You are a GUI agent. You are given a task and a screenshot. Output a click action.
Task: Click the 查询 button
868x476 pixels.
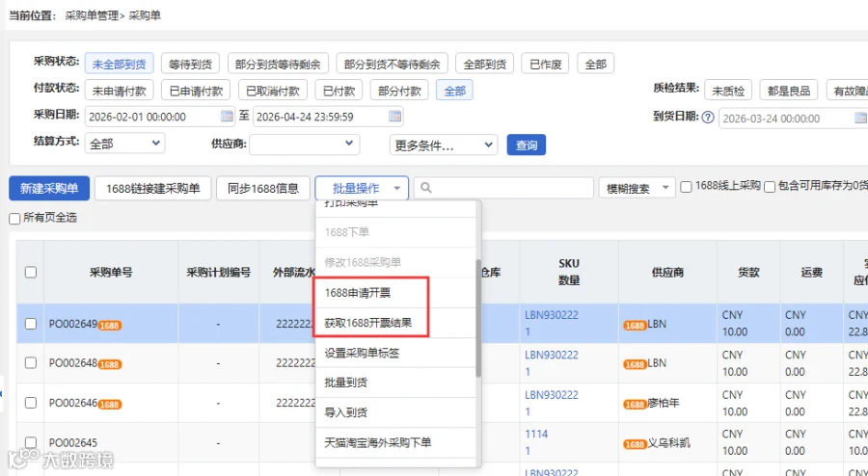(527, 145)
